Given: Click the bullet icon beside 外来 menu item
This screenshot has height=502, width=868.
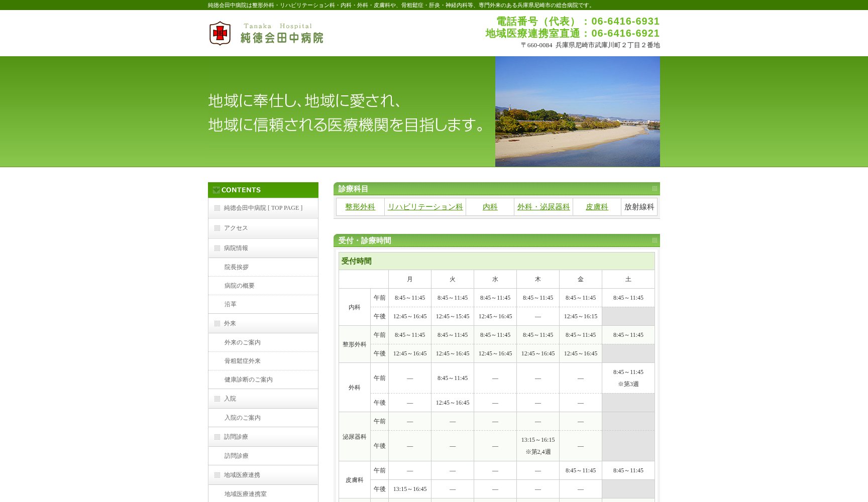Looking at the screenshot, I should coord(216,323).
